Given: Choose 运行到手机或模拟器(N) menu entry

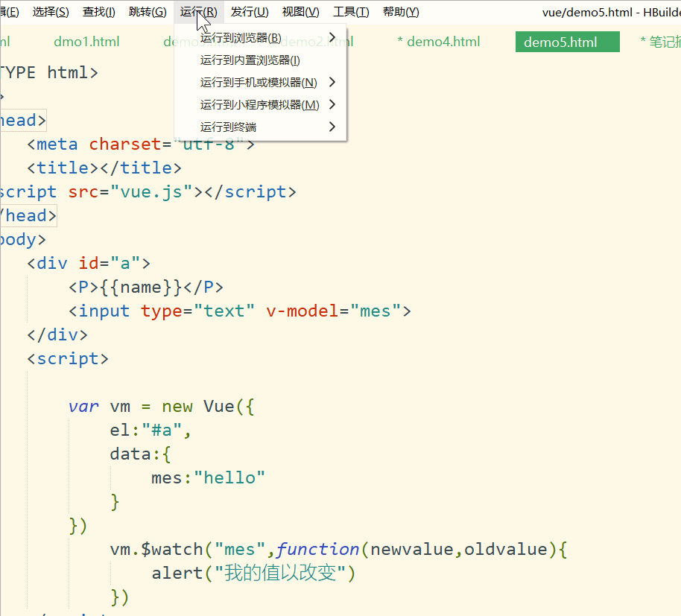Looking at the screenshot, I should (260, 82).
